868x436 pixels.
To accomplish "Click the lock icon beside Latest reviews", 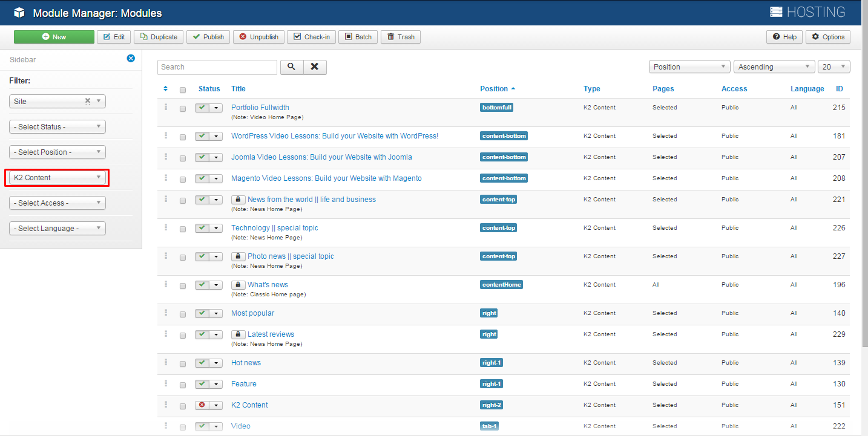I will tap(238, 334).
